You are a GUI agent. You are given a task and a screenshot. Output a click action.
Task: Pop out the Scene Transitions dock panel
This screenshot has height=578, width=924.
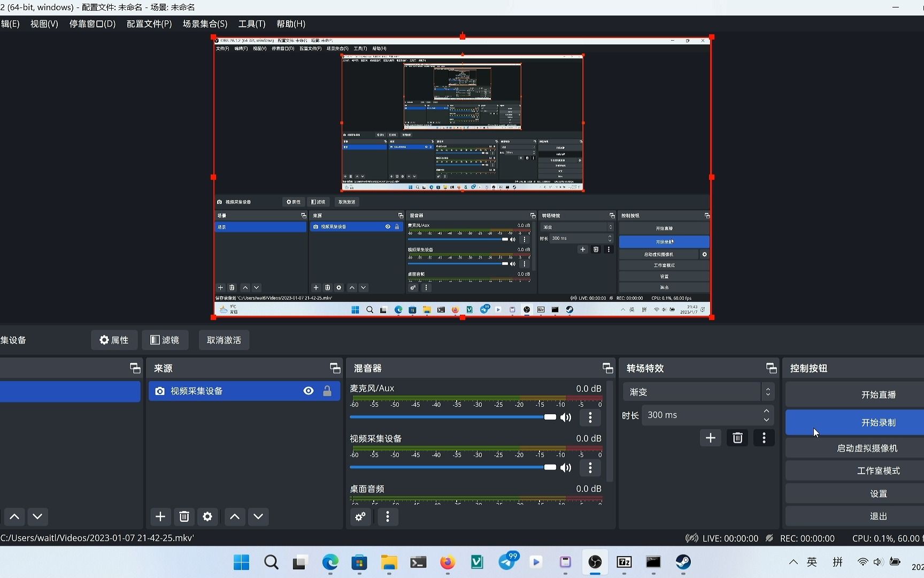tap(771, 368)
